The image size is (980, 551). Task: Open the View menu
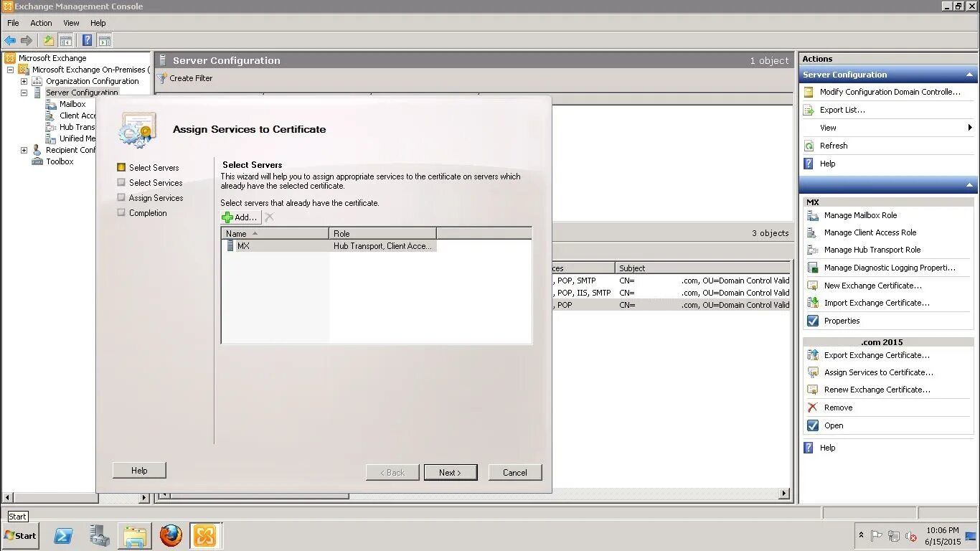(x=71, y=23)
